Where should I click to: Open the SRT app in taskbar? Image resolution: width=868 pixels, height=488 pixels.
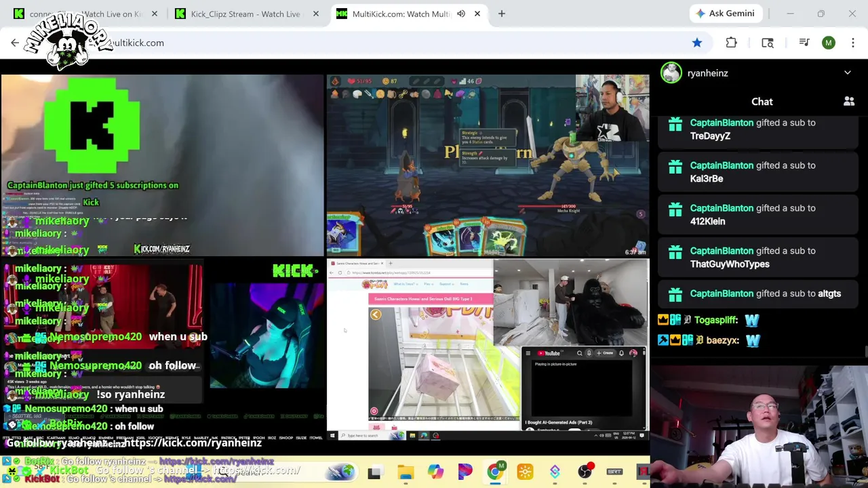(614, 471)
